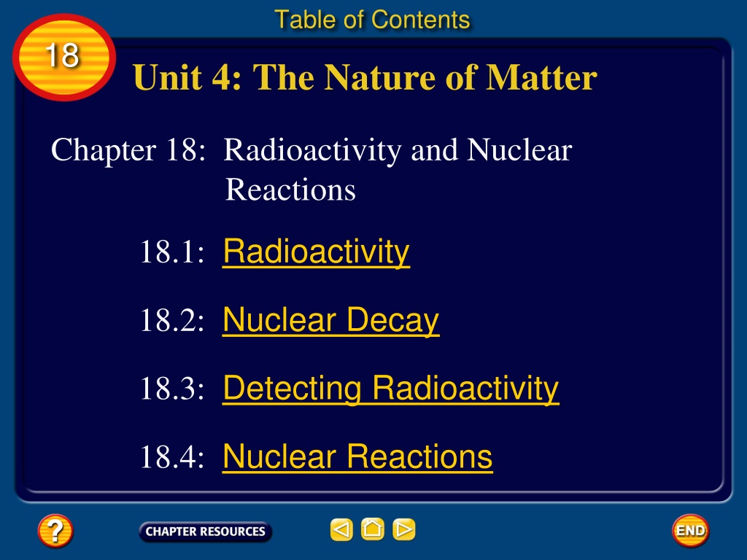Click the 18.1 section number
The width and height of the screenshot is (747, 560).
click(x=172, y=252)
